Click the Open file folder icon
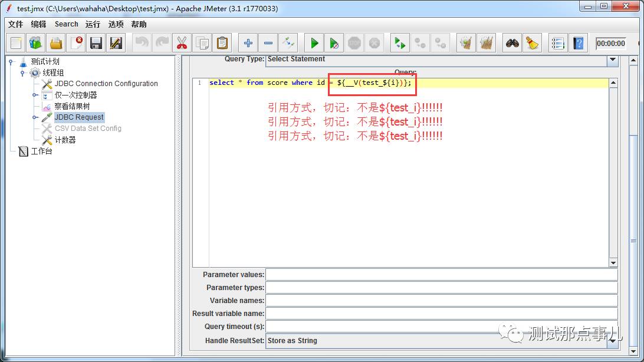The image size is (644, 362). tap(56, 43)
